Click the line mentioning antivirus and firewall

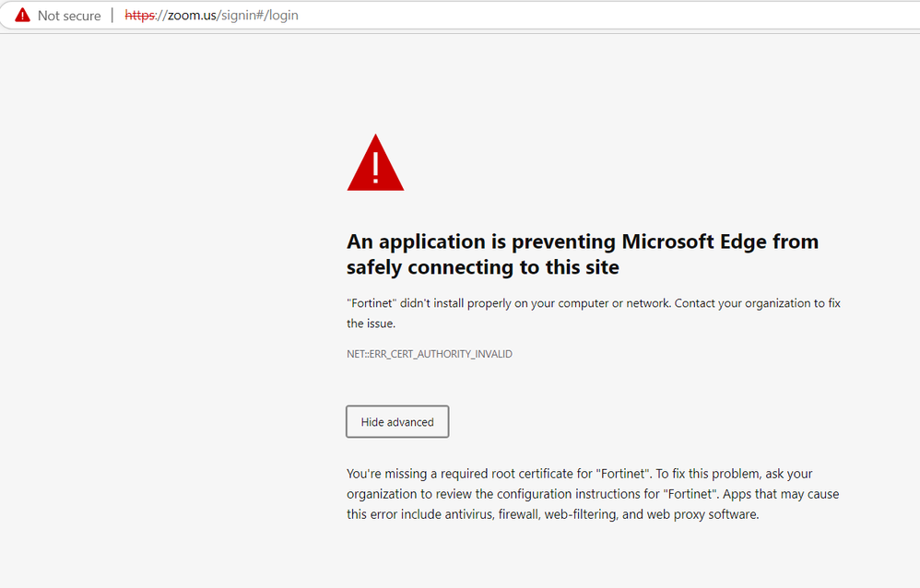click(x=552, y=514)
